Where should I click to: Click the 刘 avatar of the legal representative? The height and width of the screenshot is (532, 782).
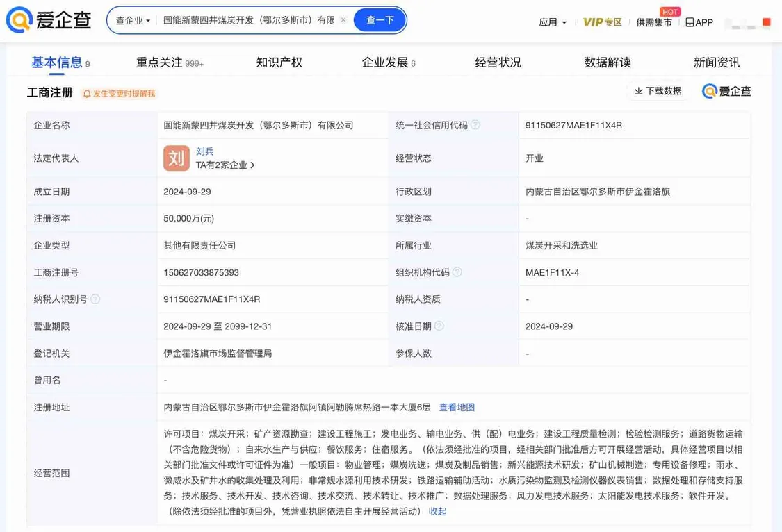pos(176,158)
